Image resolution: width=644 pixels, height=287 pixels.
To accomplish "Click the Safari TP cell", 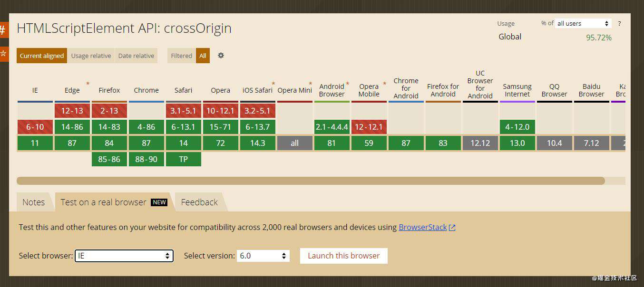I will coord(184,159).
